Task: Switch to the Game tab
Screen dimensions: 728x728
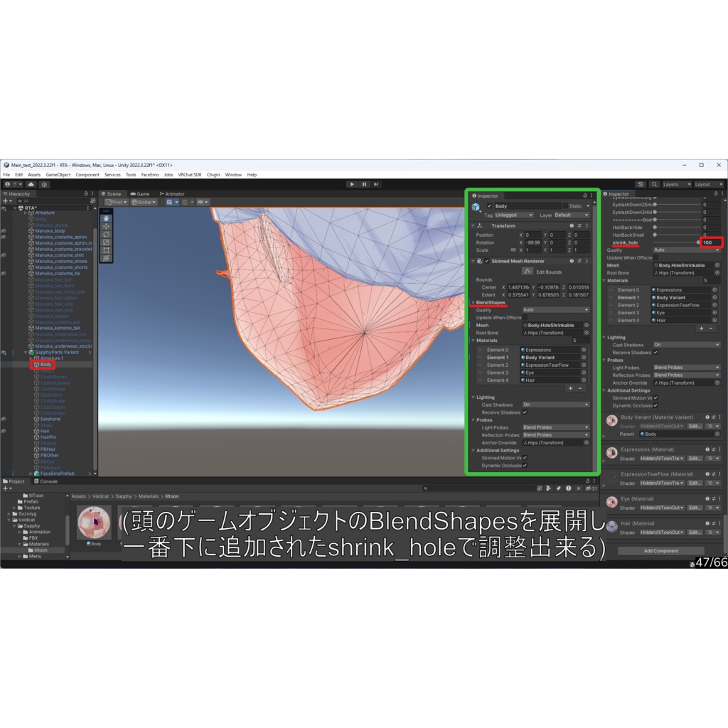Action: (140, 194)
